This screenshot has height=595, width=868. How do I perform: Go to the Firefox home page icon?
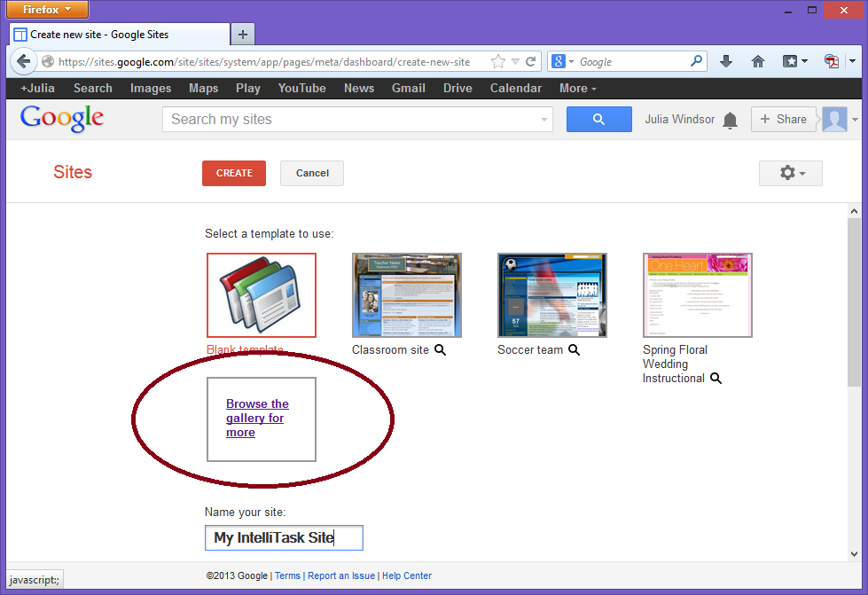click(757, 61)
